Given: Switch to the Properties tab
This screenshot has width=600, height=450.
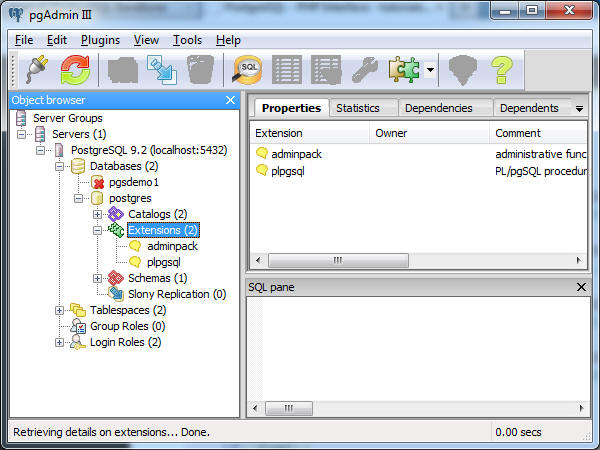Looking at the screenshot, I should pyautogui.click(x=291, y=108).
